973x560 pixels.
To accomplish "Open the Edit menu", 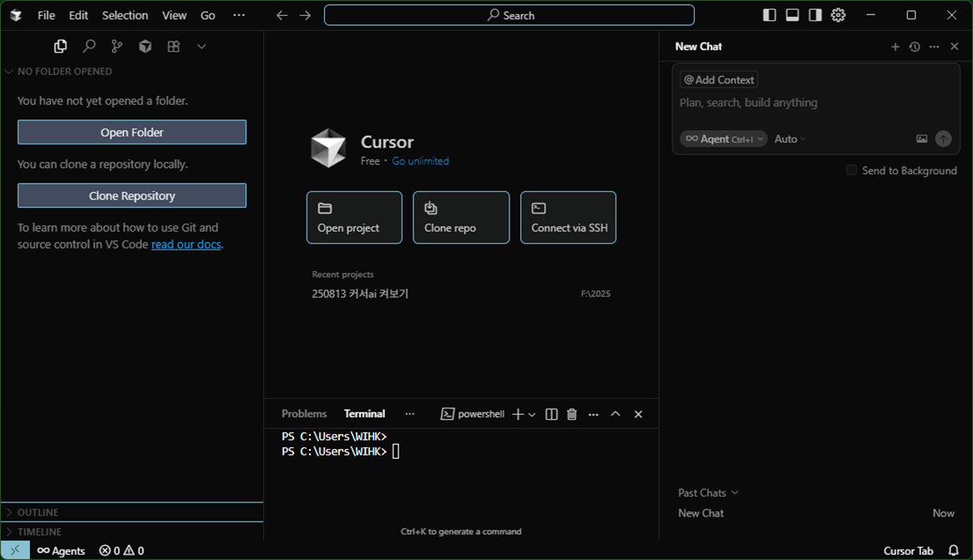I will point(79,15).
